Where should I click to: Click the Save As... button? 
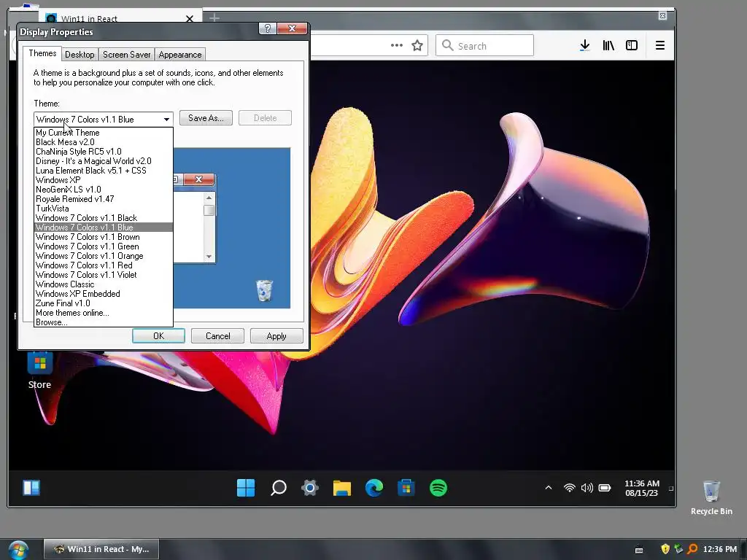pyautogui.click(x=206, y=118)
